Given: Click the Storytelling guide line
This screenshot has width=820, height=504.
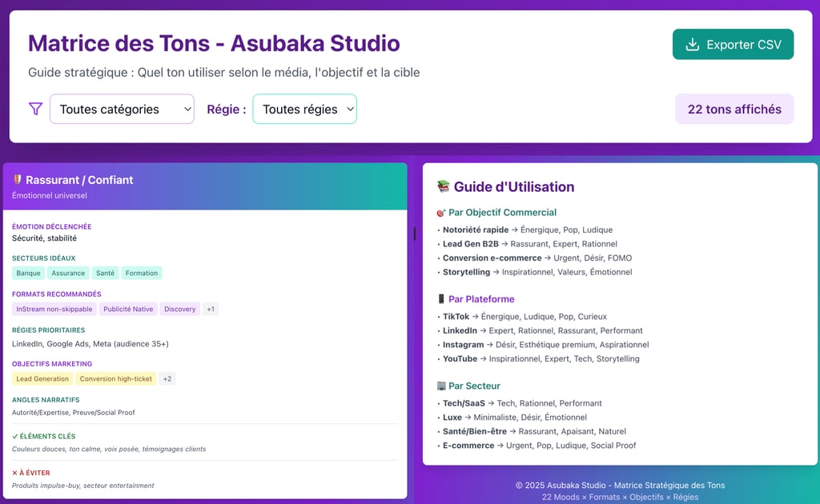Looking at the screenshot, I should coord(534,272).
